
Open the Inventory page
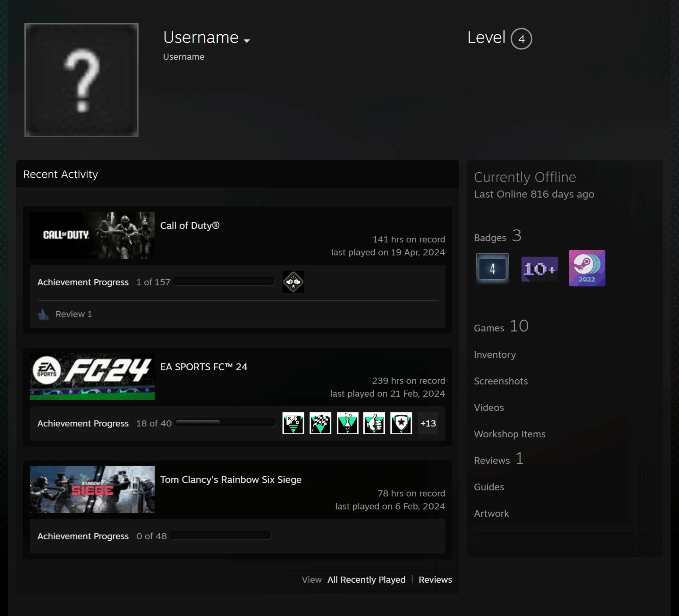coord(495,355)
